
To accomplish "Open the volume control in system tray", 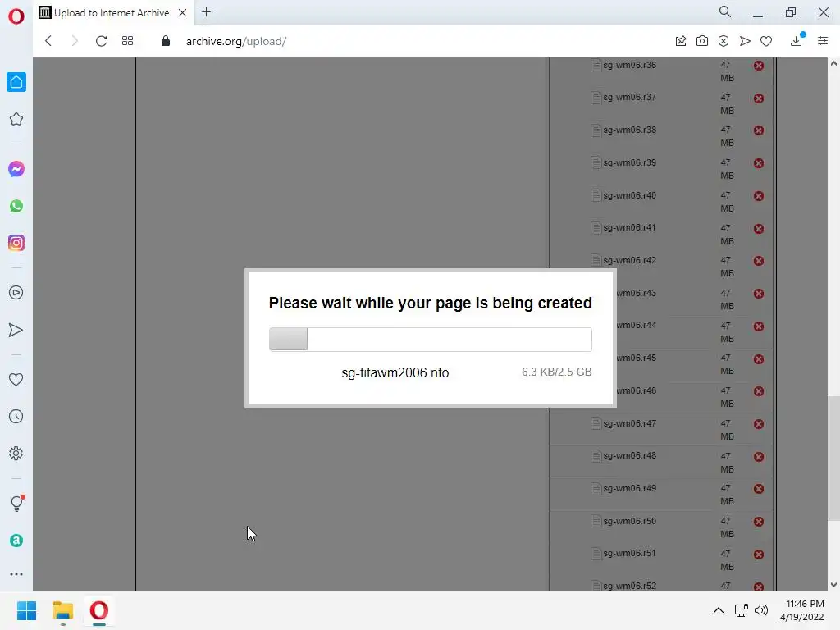I will point(760,610).
